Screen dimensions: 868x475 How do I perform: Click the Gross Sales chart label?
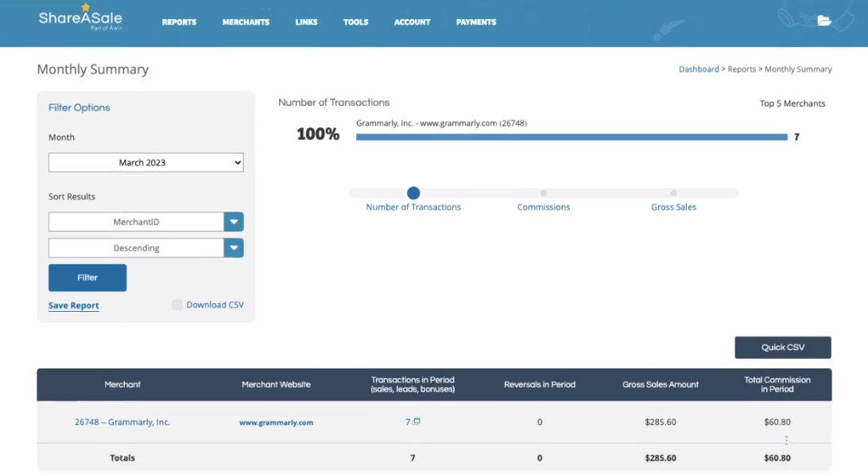pyautogui.click(x=674, y=207)
